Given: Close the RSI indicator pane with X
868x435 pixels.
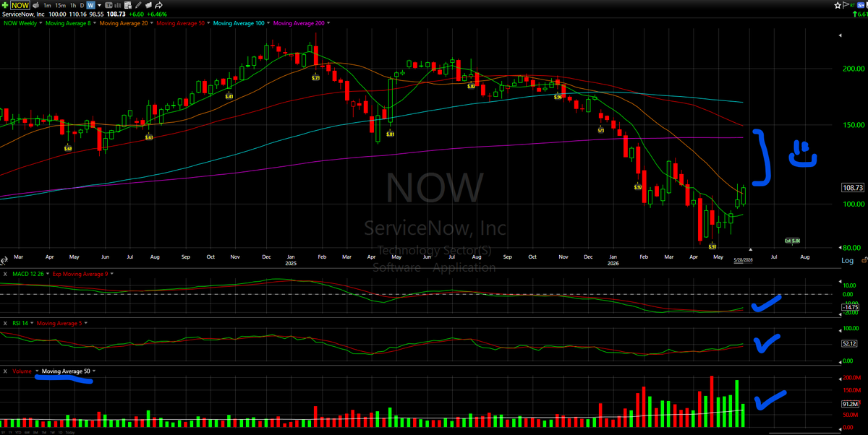Looking at the screenshot, I should pos(5,323).
